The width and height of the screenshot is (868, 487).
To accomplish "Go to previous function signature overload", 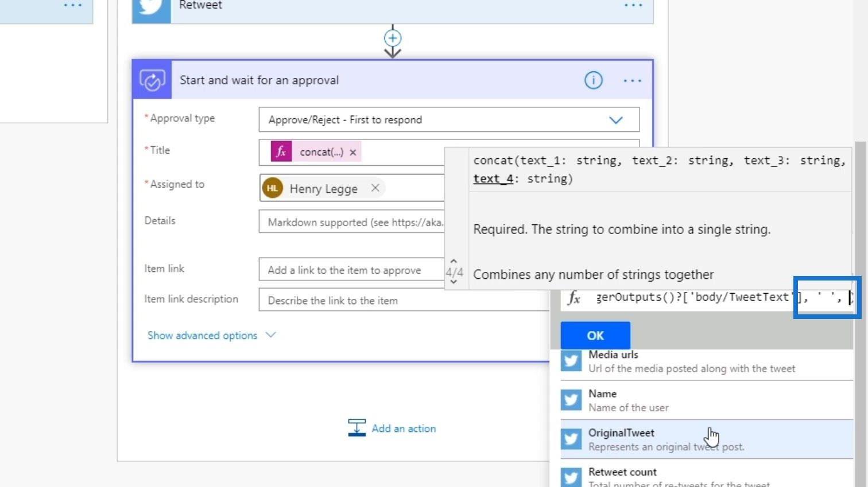I will pyautogui.click(x=454, y=262).
